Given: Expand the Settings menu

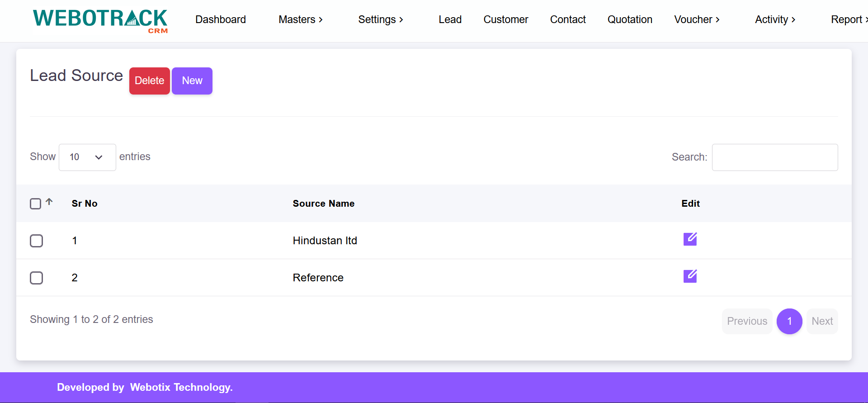Looking at the screenshot, I should point(381,19).
